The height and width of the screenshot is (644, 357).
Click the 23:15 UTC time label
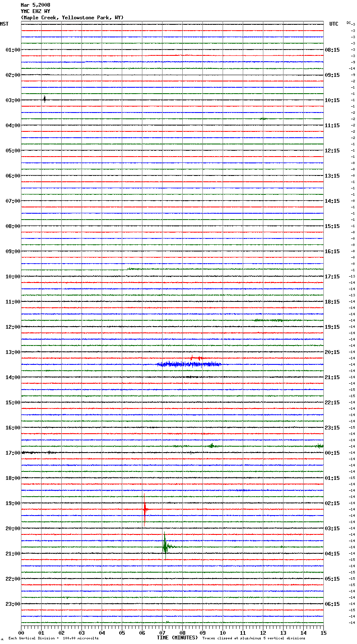pyautogui.click(x=332, y=428)
